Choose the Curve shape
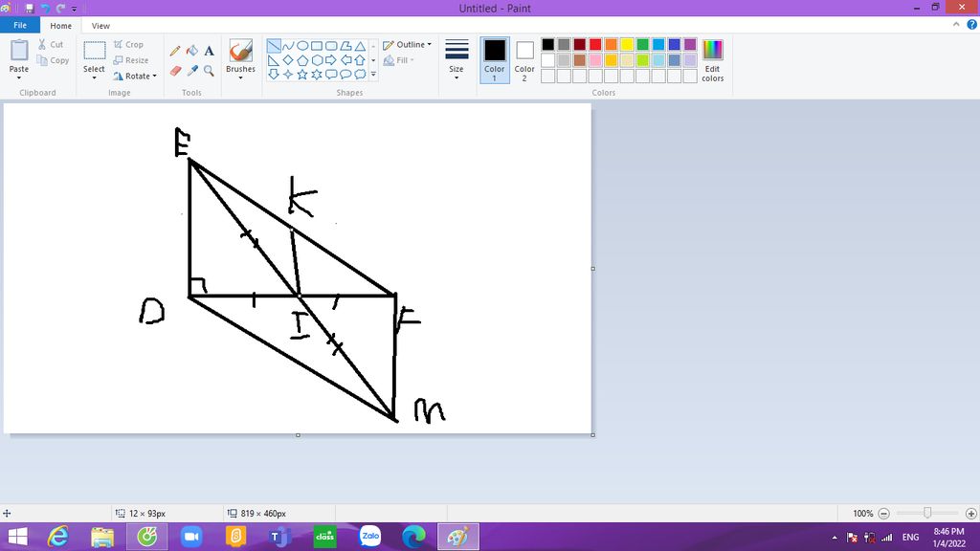 point(288,46)
